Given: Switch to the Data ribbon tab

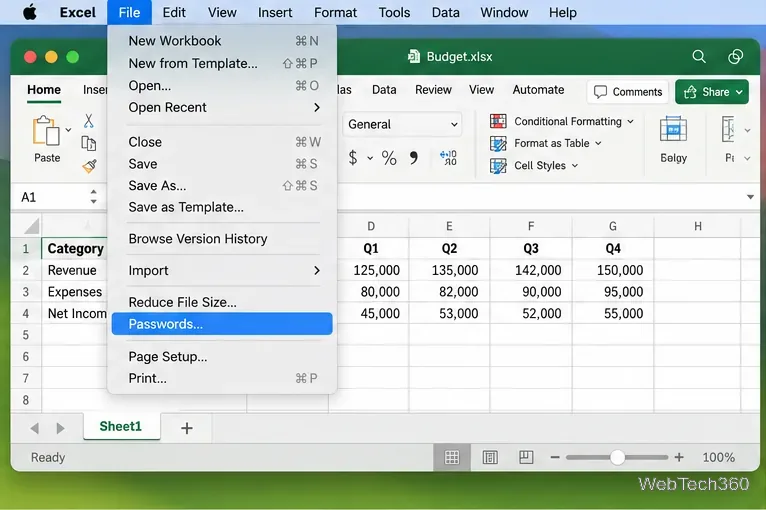Looking at the screenshot, I should point(384,90).
